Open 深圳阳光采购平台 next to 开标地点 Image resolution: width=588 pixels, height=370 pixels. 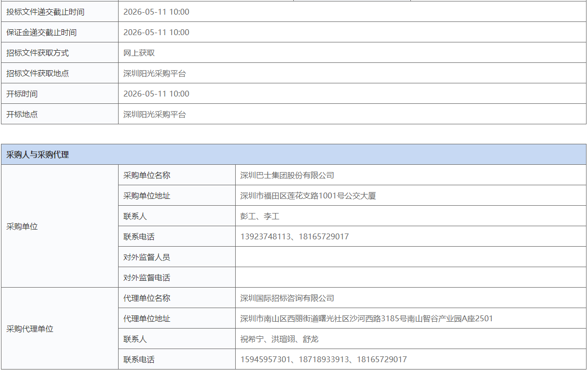[x=153, y=114]
